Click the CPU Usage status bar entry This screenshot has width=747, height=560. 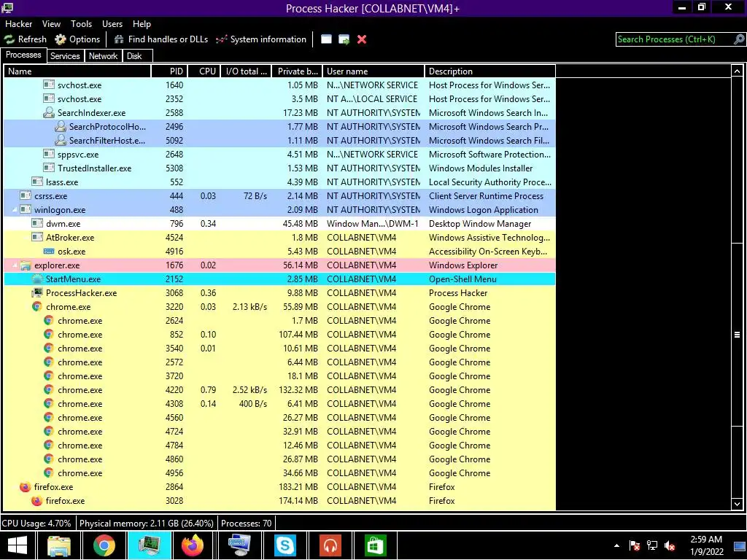[36, 524]
